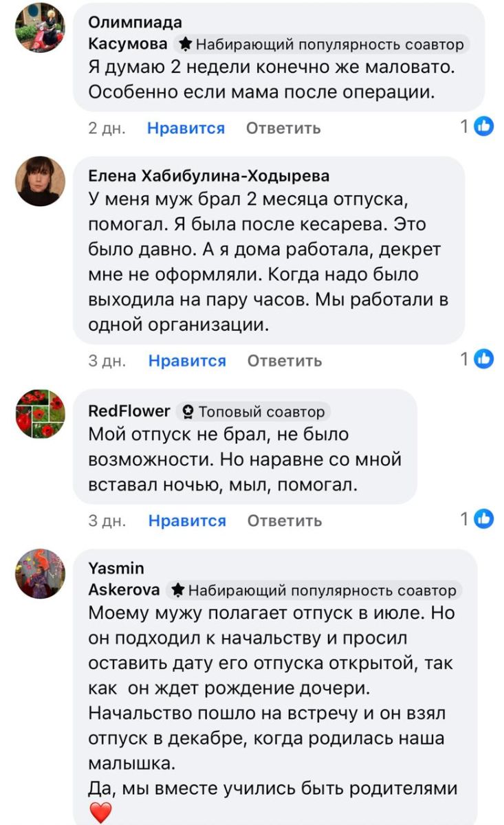The width and height of the screenshot is (504, 825).
Task: Open Олимпиада Касумова's profile picture
Action: (40, 28)
